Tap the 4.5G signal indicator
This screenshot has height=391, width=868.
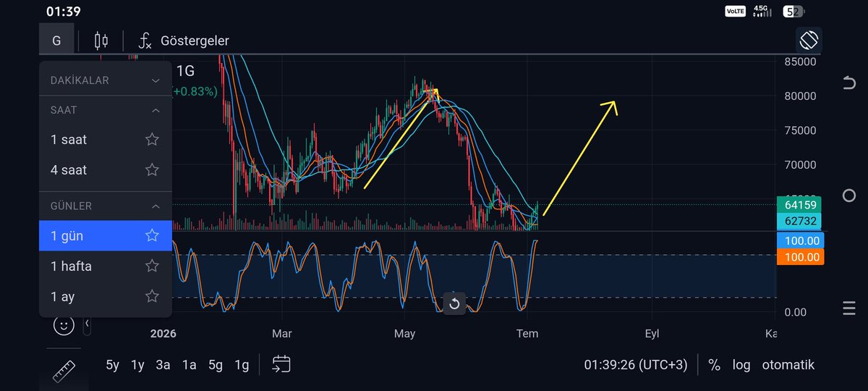(x=762, y=12)
